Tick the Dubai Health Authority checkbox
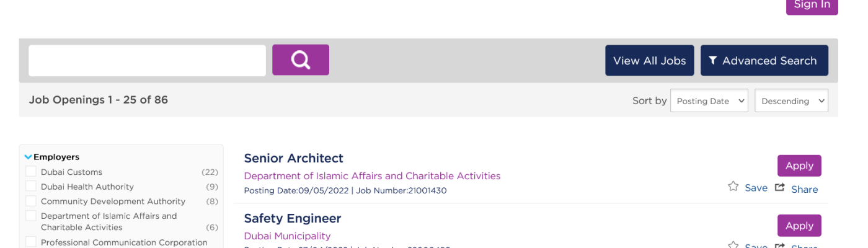Image resolution: width=868 pixels, height=248 pixels. (31, 187)
